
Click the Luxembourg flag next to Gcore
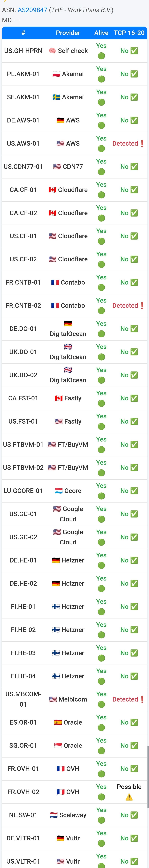[59, 491]
